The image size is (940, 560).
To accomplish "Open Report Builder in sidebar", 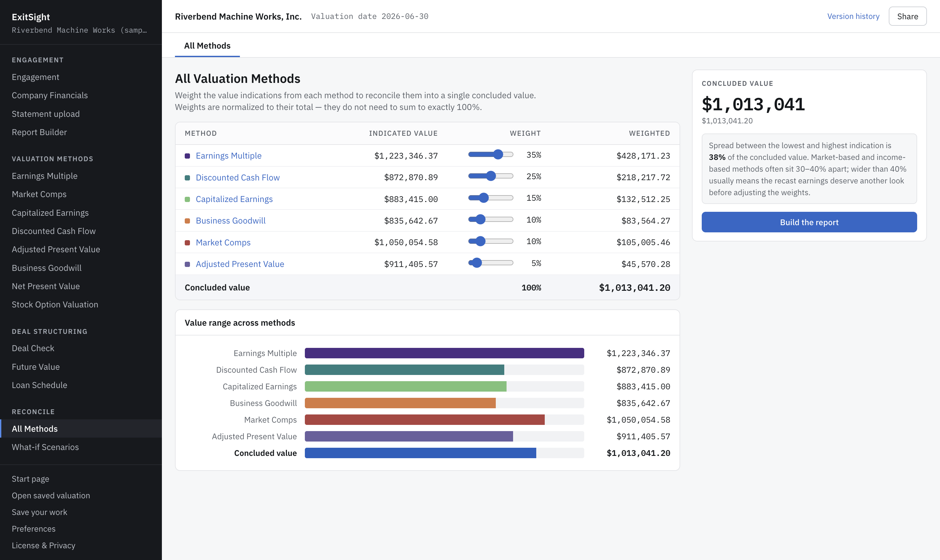I will coord(81,132).
